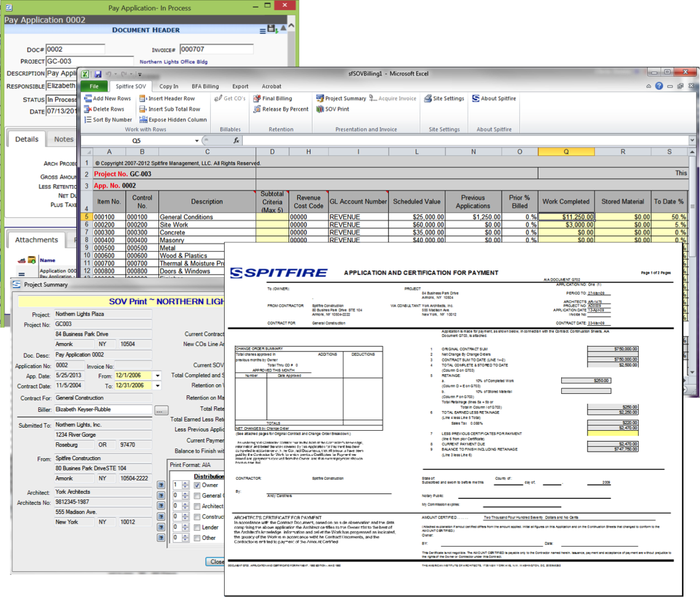
Task: Open the Notes tab in Pay Application
Action: (63, 139)
